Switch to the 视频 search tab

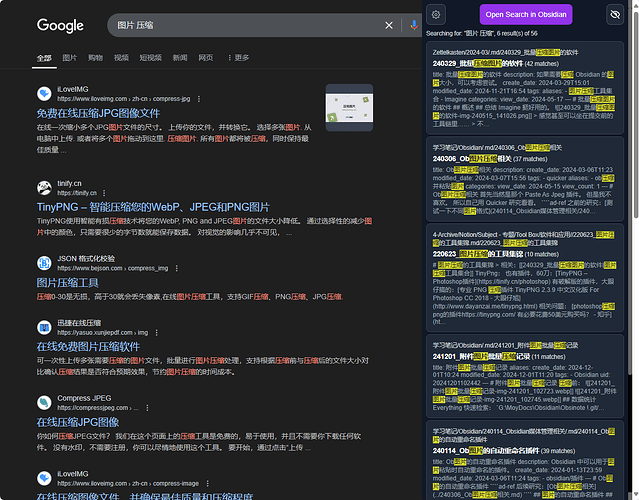coord(121,58)
